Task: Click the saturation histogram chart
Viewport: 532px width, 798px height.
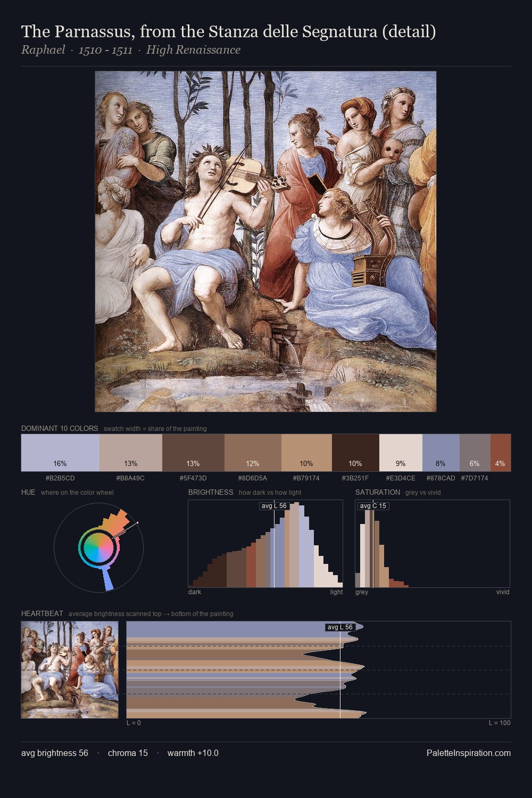Action: (433, 544)
